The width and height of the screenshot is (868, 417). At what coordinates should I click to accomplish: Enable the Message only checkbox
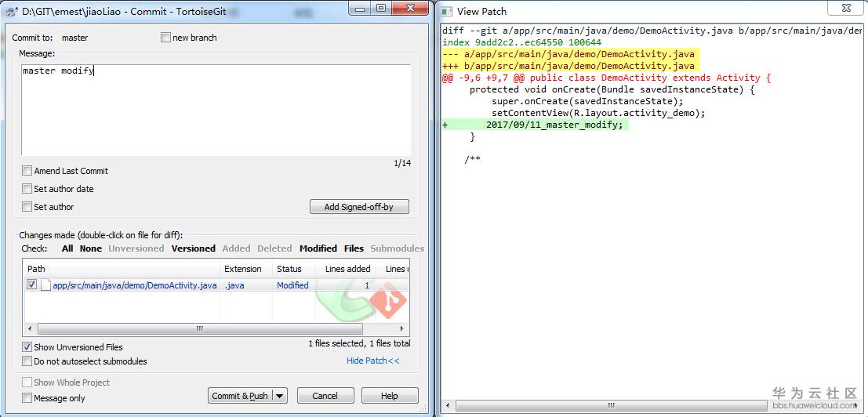point(27,397)
